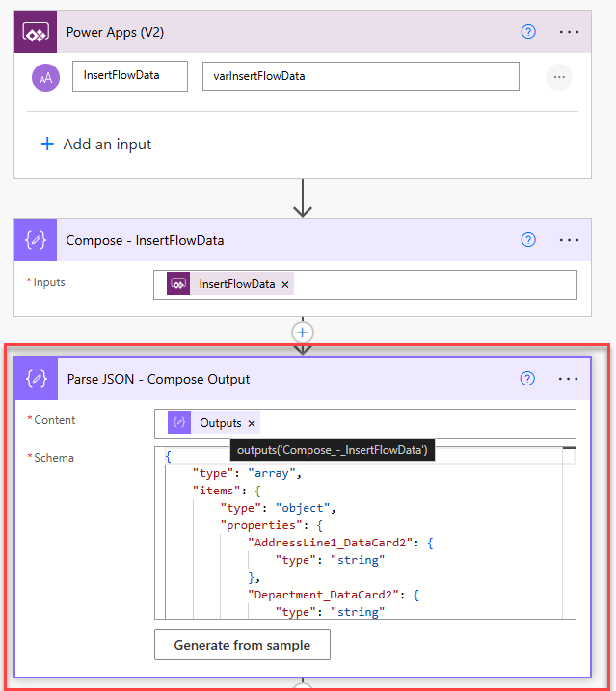Click Add an input
Viewport: 616px width, 691px height.
pos(95,145)
